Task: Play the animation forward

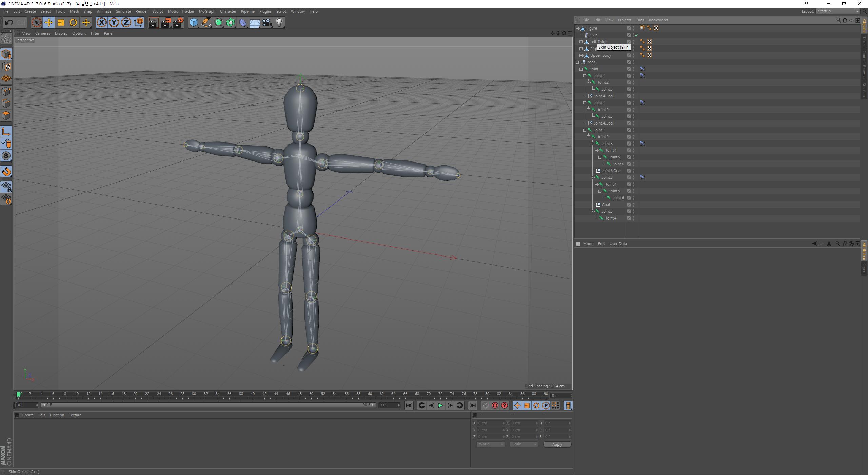Action: coord(440,405)
